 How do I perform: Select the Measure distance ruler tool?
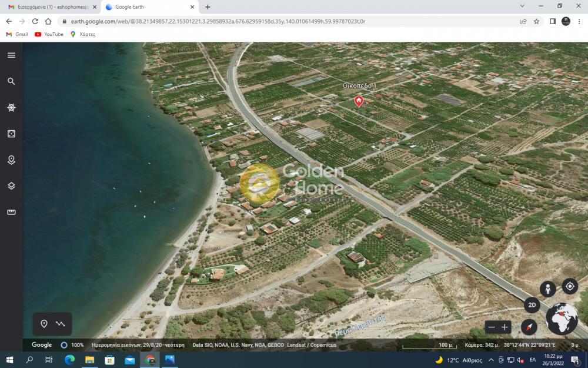tap(11, 212)
